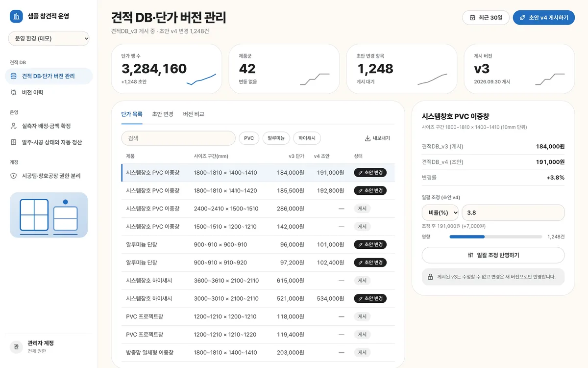Screen dimensions: 588x368
Task: Toggle the 하이새시 filter chip
Action: tap(307, 138)
